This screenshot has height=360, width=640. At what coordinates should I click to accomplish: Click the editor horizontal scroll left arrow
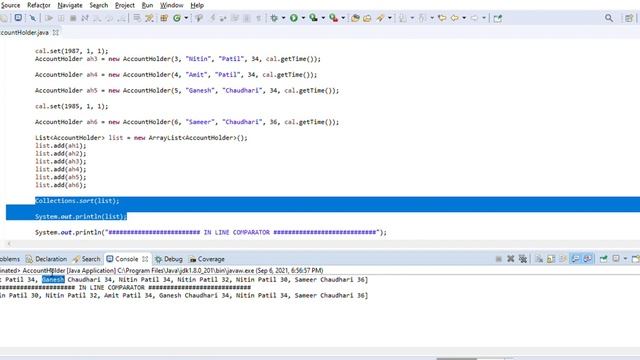pos(9,244)
